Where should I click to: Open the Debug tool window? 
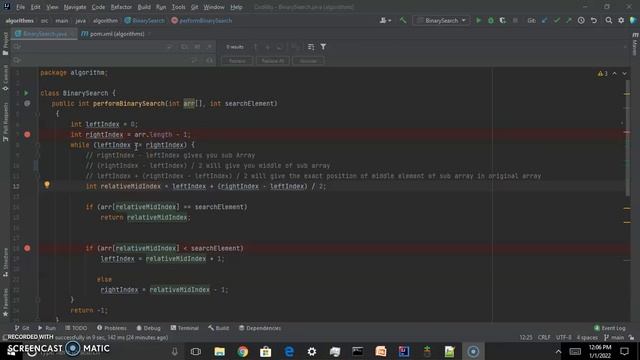point(149,328)
